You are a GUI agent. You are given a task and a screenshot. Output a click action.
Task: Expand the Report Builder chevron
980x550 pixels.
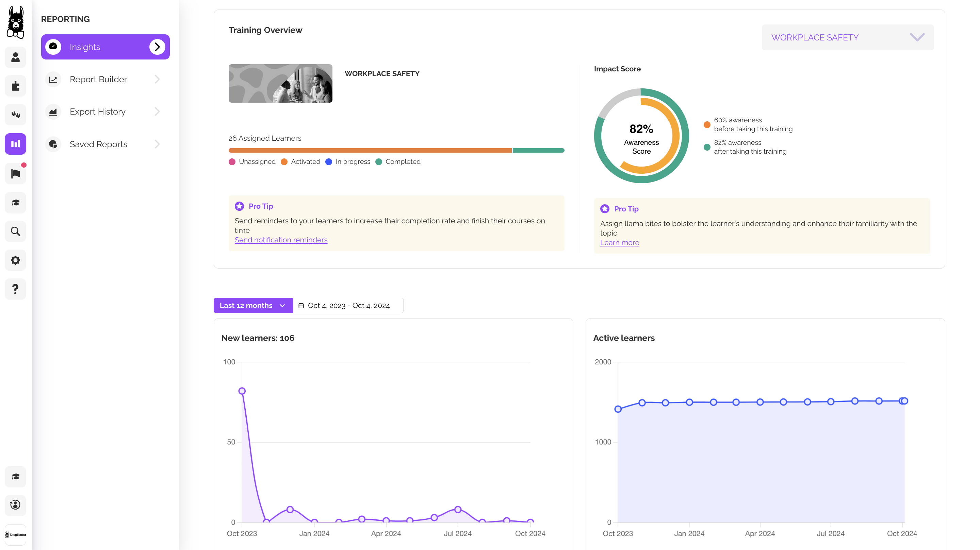[x=157, y=80]
